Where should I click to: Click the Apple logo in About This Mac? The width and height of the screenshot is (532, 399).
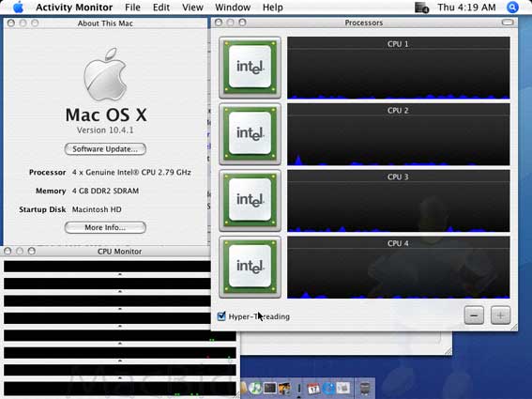[x=105, y=74]
